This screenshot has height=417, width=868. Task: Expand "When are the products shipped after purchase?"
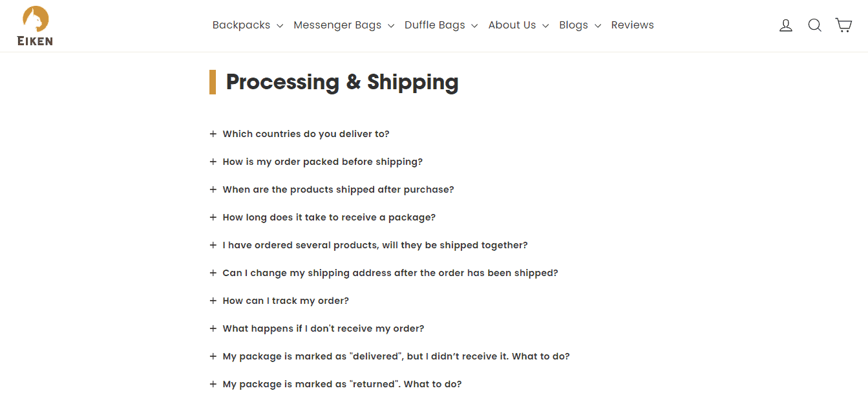click(x=338, y=189)
